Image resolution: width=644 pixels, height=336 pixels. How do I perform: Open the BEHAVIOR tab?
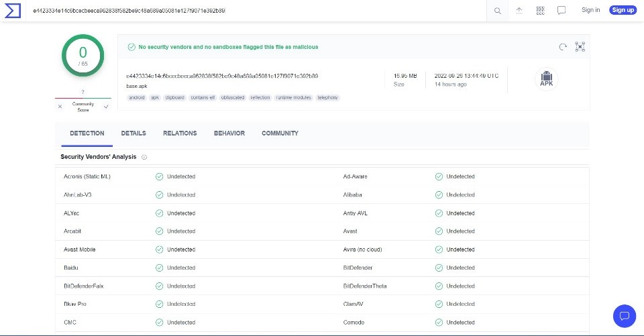point(229,133)
